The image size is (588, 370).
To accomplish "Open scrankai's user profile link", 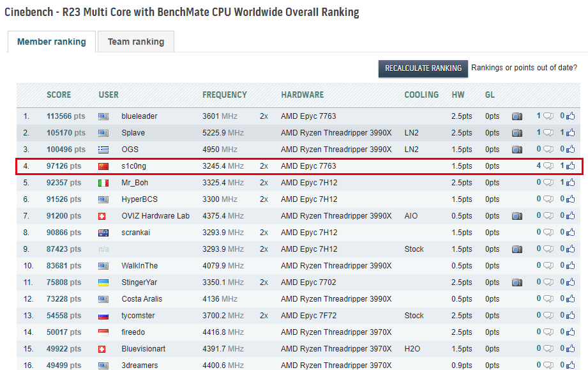I will 136,232.
